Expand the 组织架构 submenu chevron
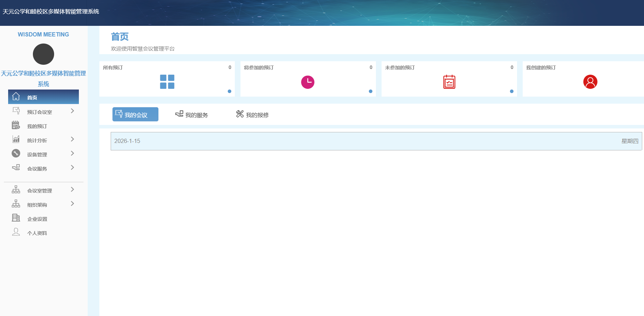644x316 pixels. pos(72,203)
